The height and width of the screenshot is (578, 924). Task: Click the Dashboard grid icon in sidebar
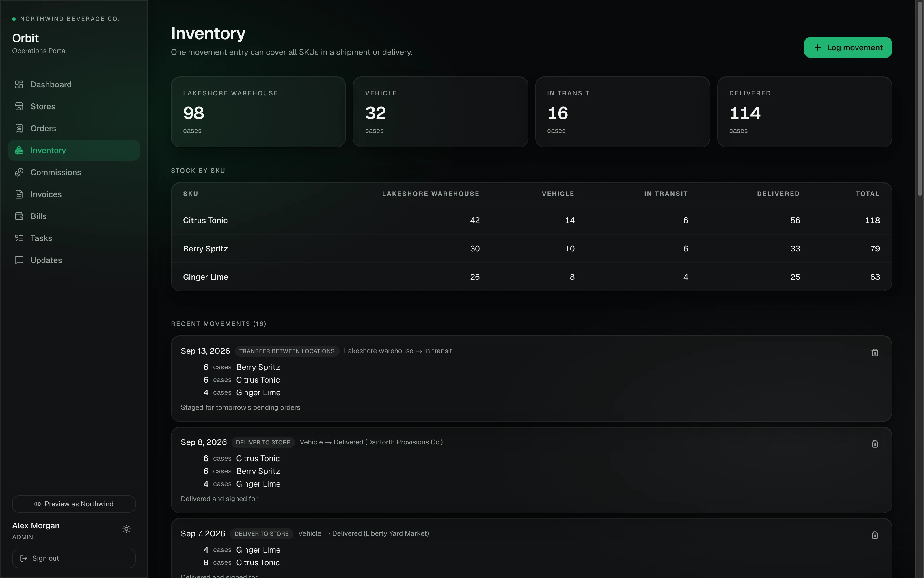[19, 84]
